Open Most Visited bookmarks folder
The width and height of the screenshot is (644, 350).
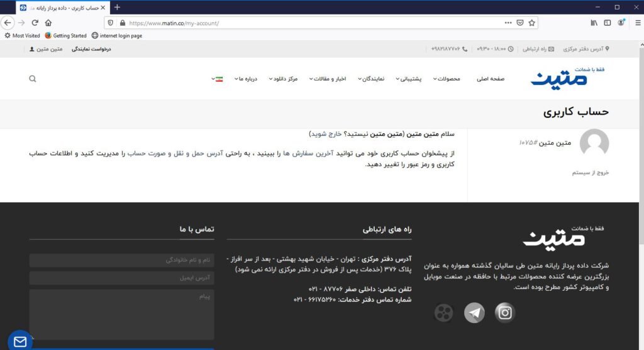pyautogui.click(x=22, y=36)
